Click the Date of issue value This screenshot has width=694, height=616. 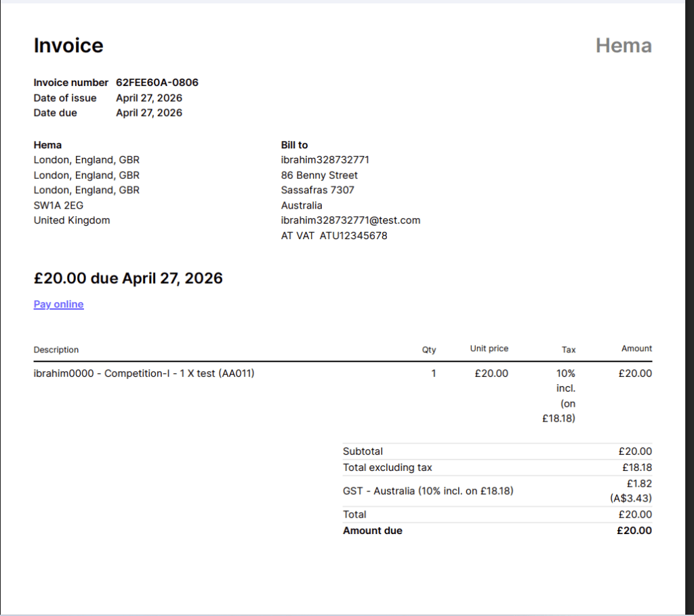click(148, 98)
